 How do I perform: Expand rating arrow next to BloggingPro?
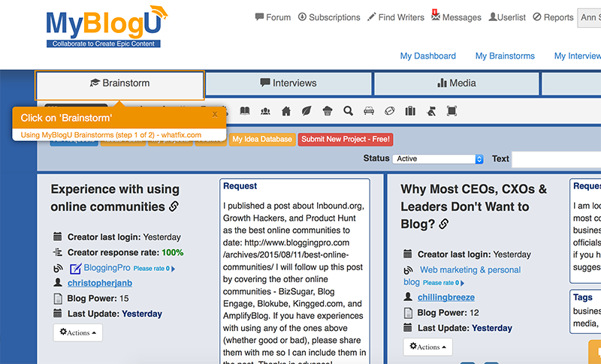coord(174,269)
